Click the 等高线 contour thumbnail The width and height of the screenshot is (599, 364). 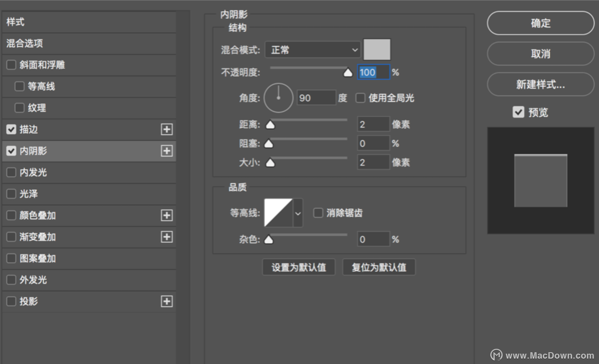(x=278, y=213)
